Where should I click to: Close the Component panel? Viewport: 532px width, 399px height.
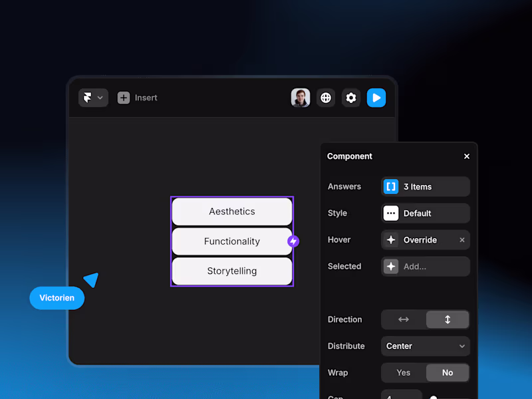click(x=467, y=156)
